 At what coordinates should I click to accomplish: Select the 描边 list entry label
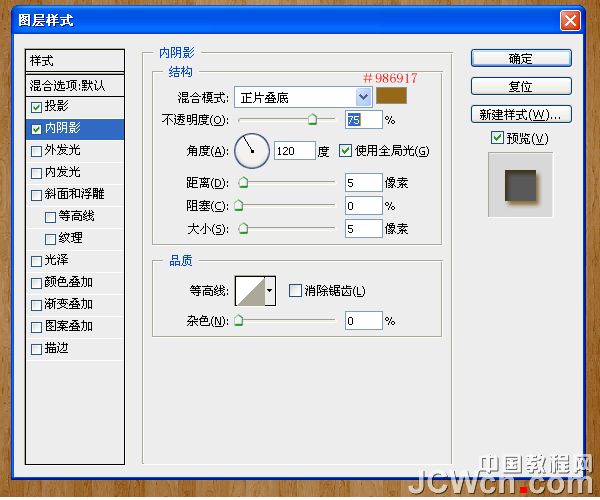tap(57, 348)
